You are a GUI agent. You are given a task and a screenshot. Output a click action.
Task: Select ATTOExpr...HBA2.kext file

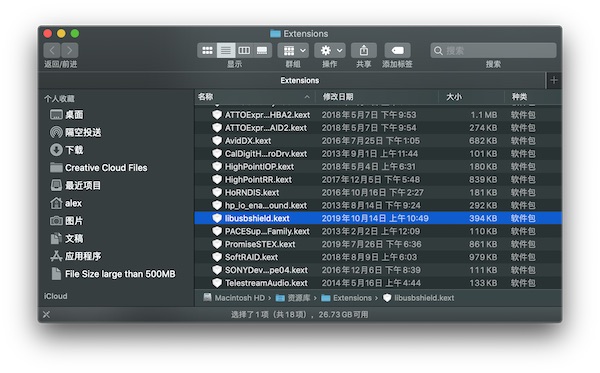(x=378, y=115)
